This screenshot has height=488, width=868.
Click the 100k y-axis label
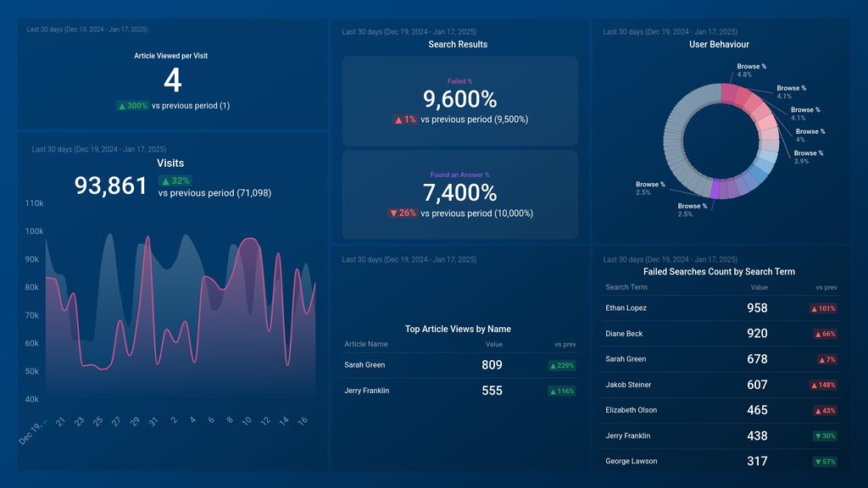(x=34, y=231)
